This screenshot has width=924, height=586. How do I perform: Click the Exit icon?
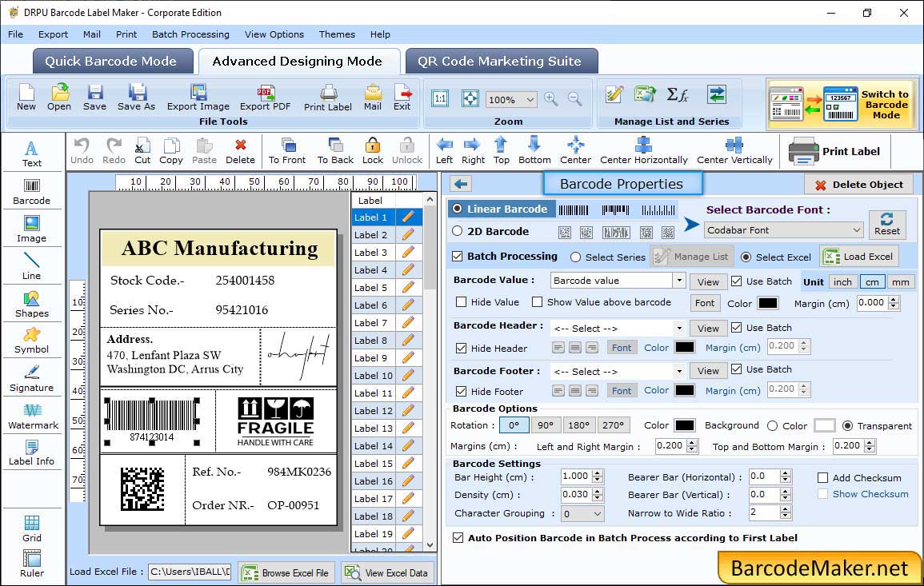pos(402,98)
